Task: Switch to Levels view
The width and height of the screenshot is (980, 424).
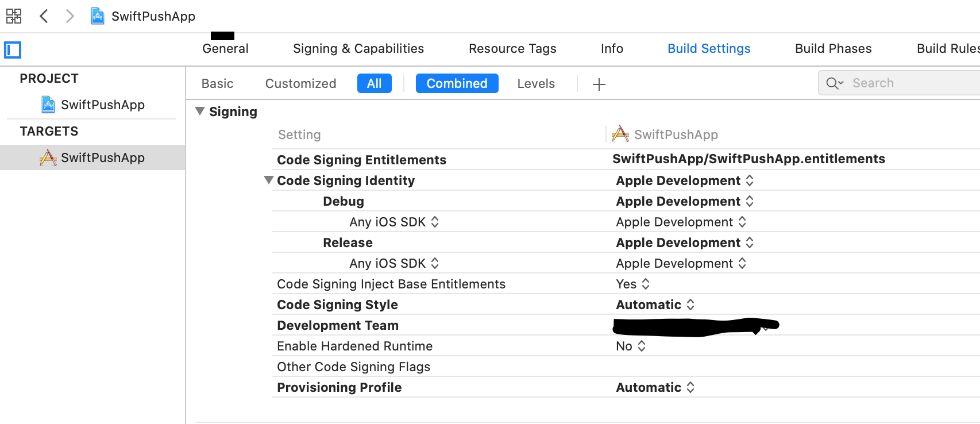Action: [x=535, y=83]
